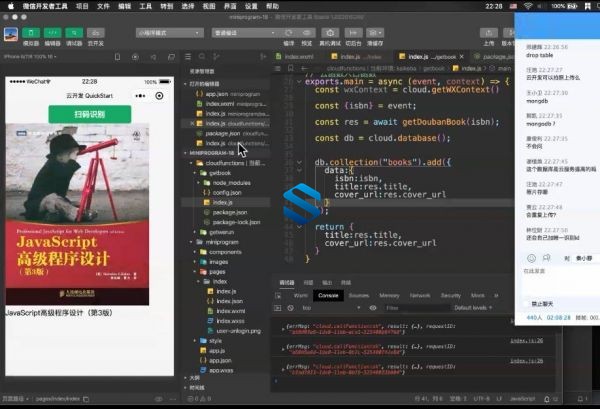Tap the green scan recognition button

pyautogui.click(x=90, y=114)
